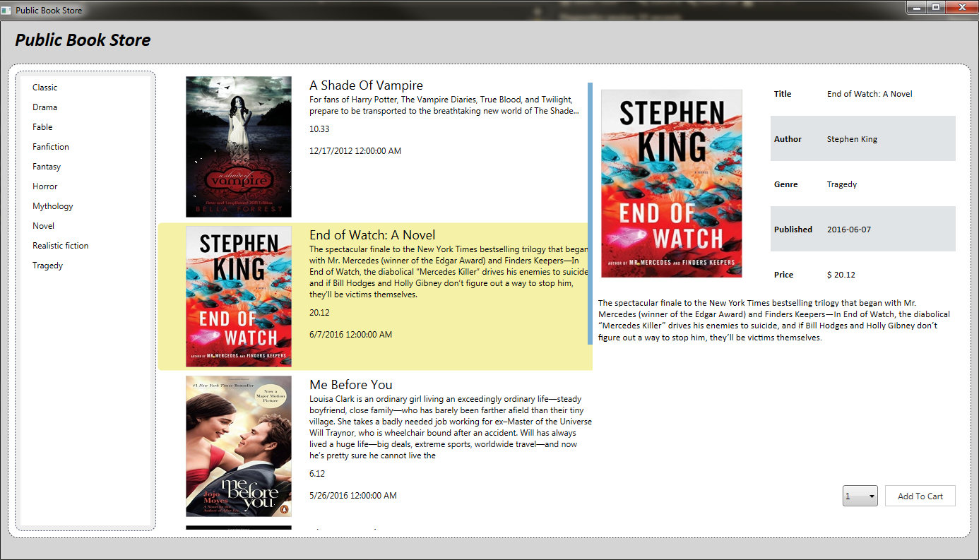The image size is (979, 560).
Task: Click the 6.12 price text
Action: [317, 474]
